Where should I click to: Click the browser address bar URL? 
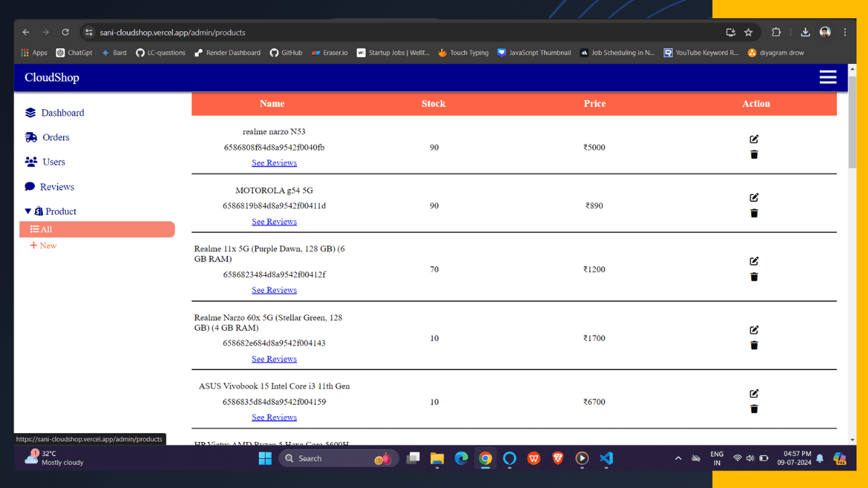[172, 33]
